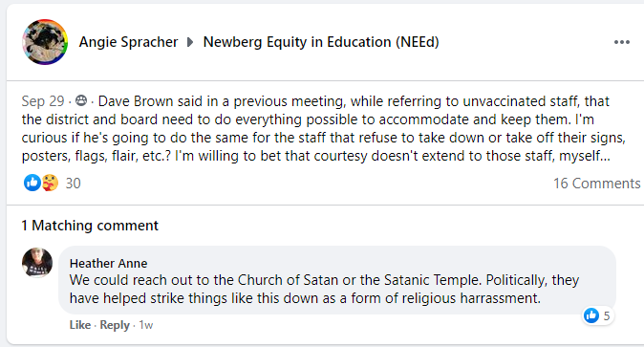This screenshot has height=347, width=644.
Task: Click the group privacy icon next to Sep 29
Action: [x=81, y=100]
